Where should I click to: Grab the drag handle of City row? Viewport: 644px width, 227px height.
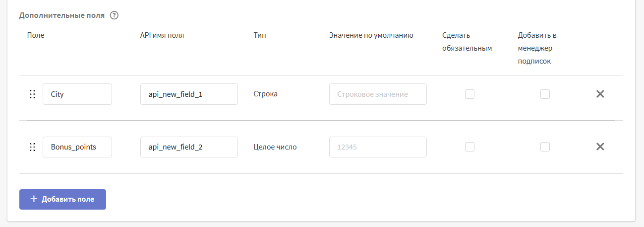(x=32, y=94)
